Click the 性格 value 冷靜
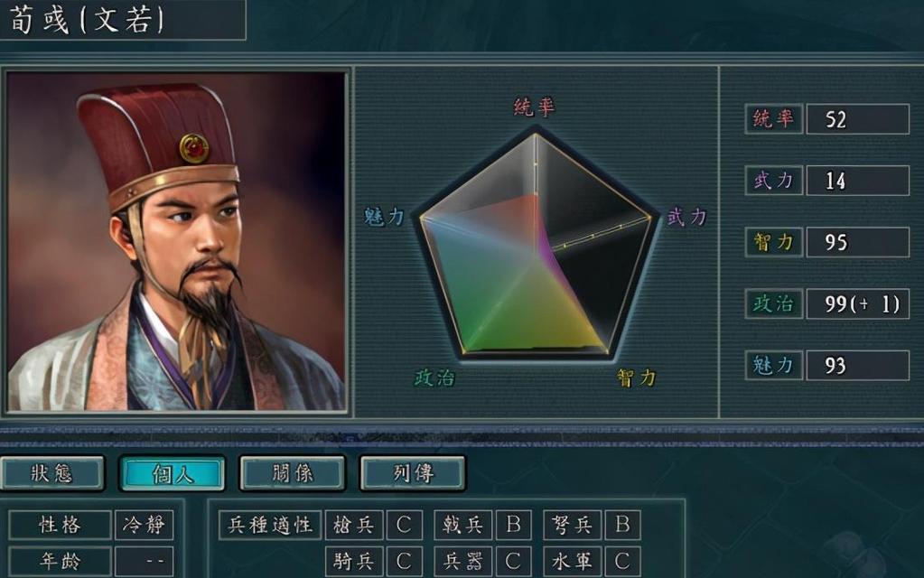 144,525
